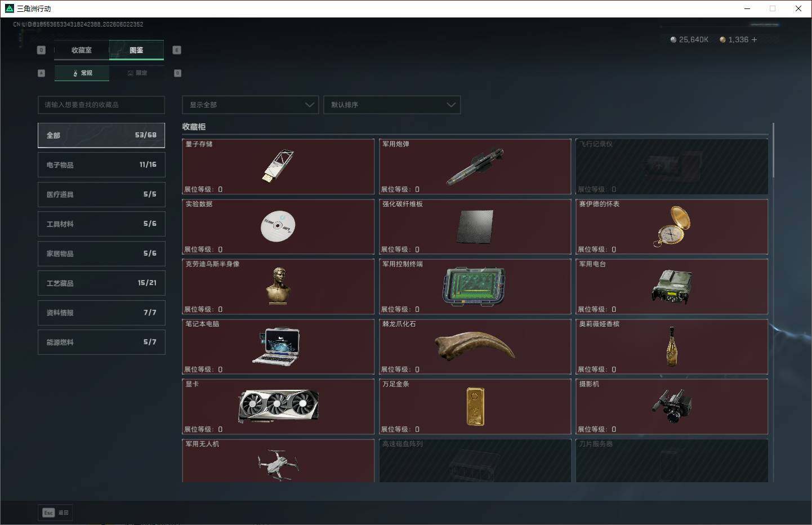Click the 赛伊德的怀表 pocket watch icon
Viewport: 812px width, 525px height.
point(672,226)
